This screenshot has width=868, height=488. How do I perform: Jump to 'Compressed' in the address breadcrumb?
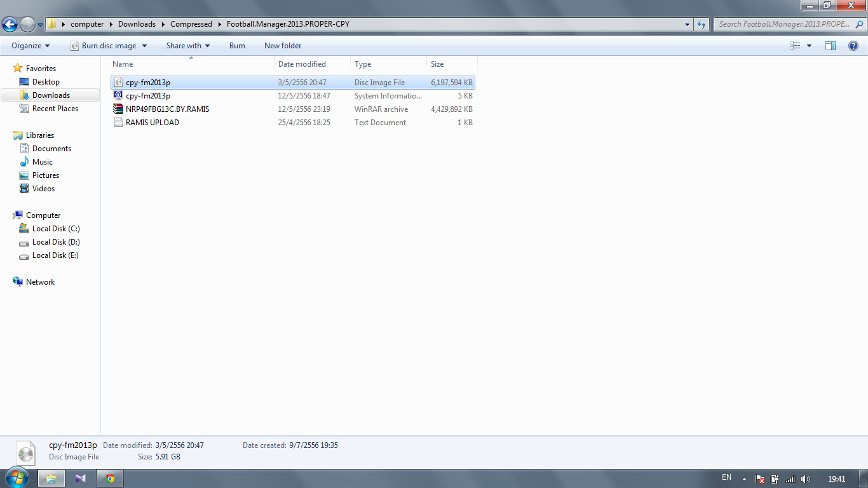(x=191, y=24)
